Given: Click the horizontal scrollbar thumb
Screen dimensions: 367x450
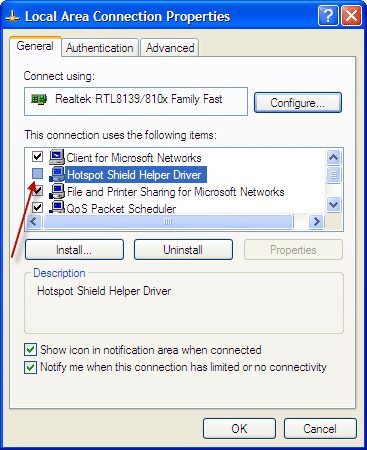Looking at the screenshot, I should click(168, 221).
